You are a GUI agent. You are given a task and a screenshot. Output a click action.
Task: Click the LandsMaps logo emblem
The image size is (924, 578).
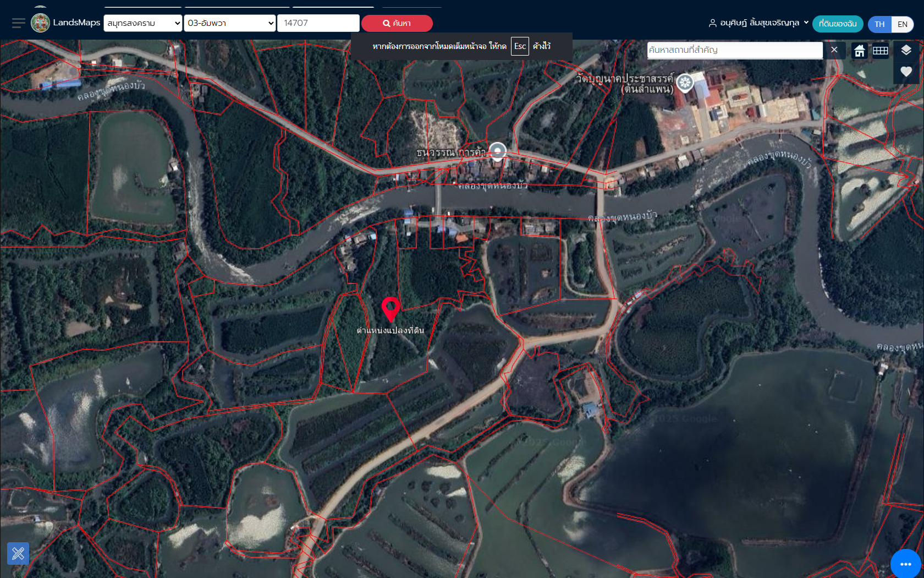point(40,23)
